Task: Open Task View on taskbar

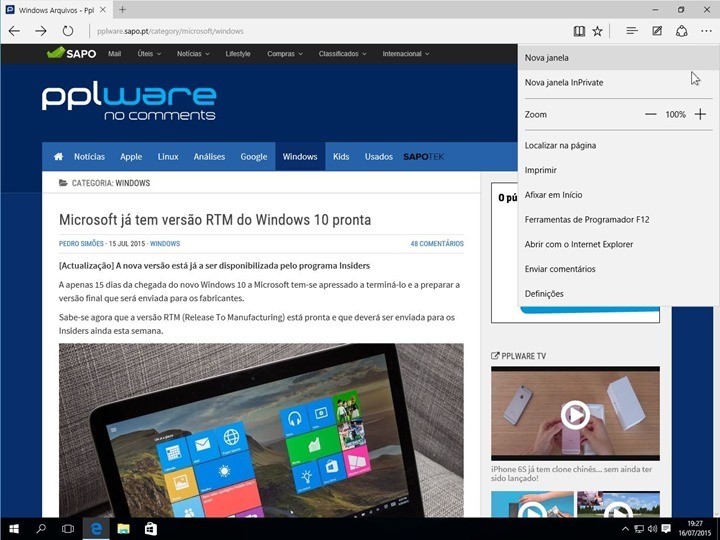Action: click(x=68, y=529)
